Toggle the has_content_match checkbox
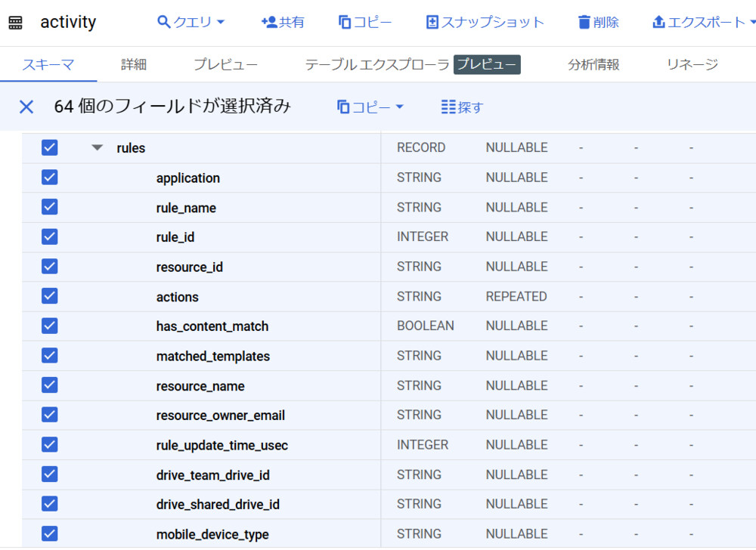This screenshot has width=756, height=550. click(x=50, y=326)
